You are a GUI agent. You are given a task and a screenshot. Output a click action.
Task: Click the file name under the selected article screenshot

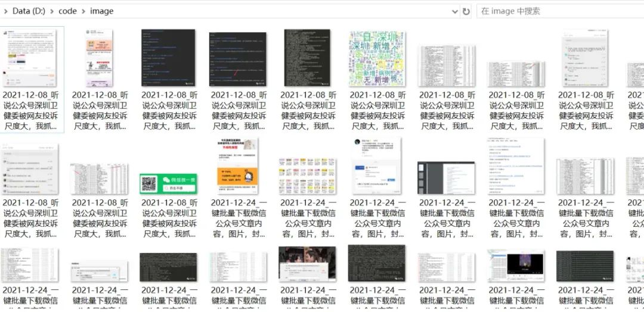tap(30, 111)
